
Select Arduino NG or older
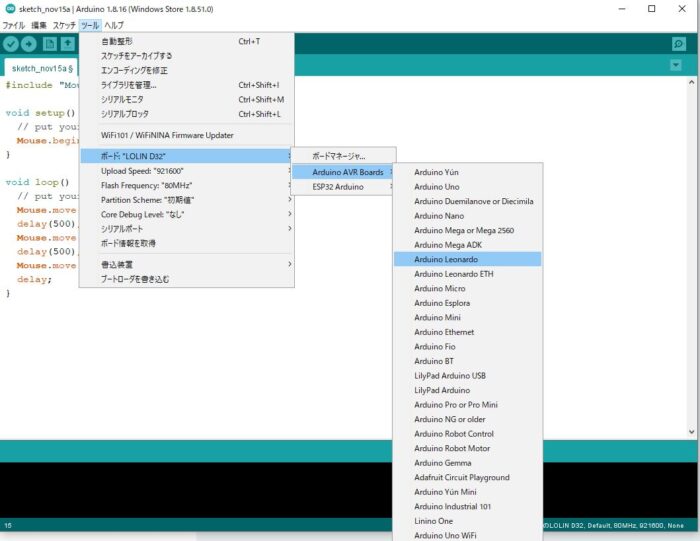[x=467, y=420]
